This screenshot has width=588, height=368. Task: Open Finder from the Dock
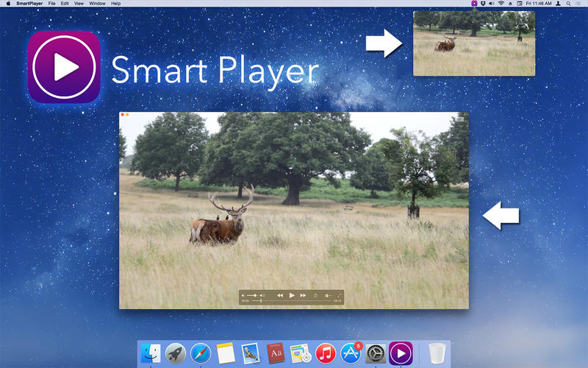[x=151, y=353]
